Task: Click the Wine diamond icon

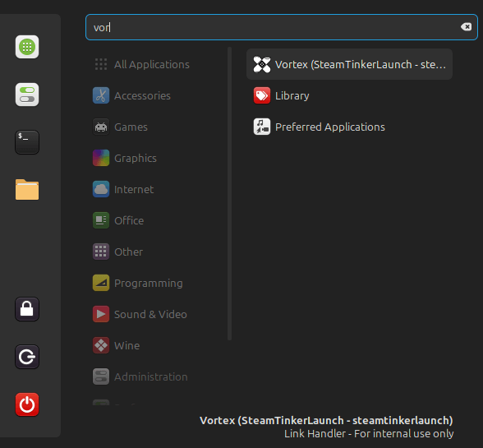Action: click(x=101, y=345)
